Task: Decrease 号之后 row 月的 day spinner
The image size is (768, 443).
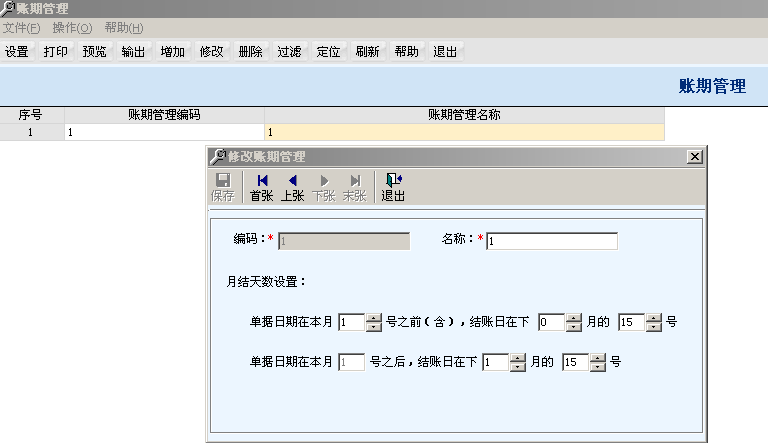Action: (x=598, y=367)
